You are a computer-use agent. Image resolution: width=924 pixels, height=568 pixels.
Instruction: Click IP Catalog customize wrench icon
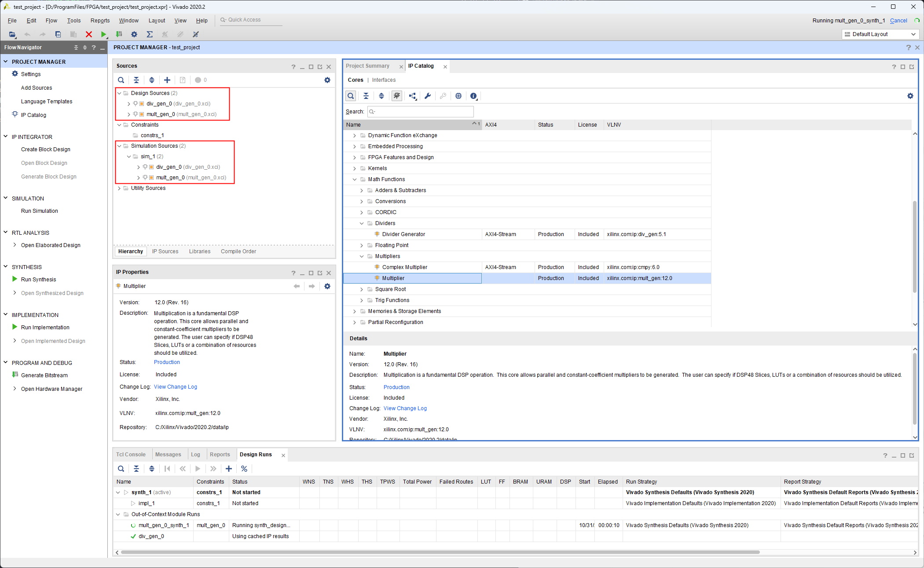tap(428, 96)
